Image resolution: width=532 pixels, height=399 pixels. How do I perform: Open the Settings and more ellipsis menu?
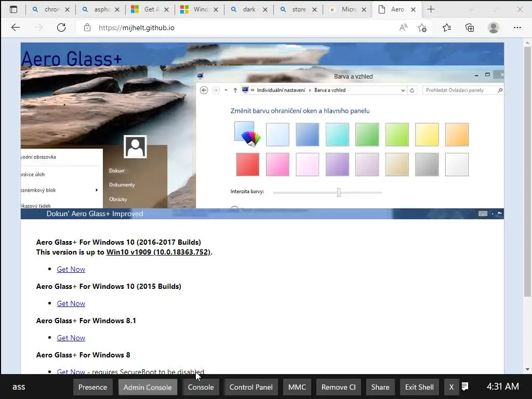pos(517,28)
